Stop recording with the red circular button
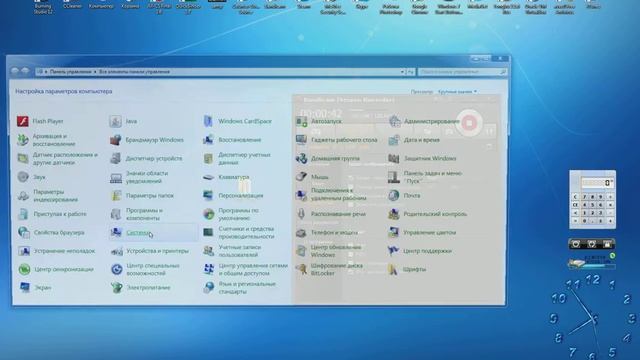 click(x=469, y=122)
